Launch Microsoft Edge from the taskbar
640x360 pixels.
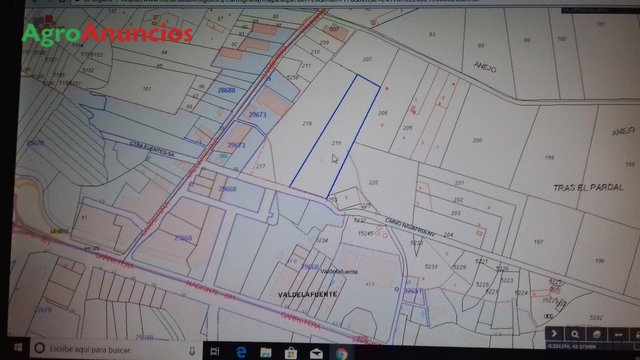coord(241,352)
